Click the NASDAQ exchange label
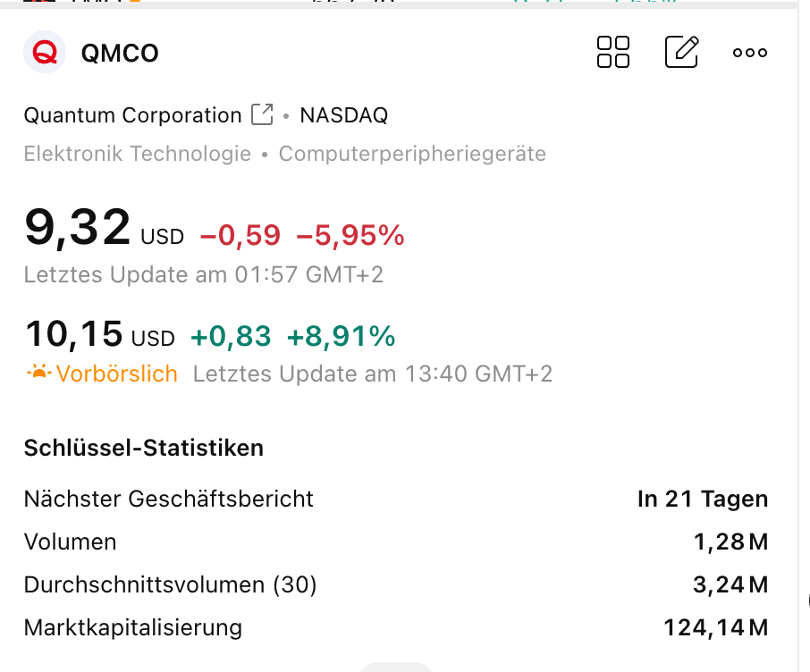Screen dimensions: 810x672 point(343,115)
